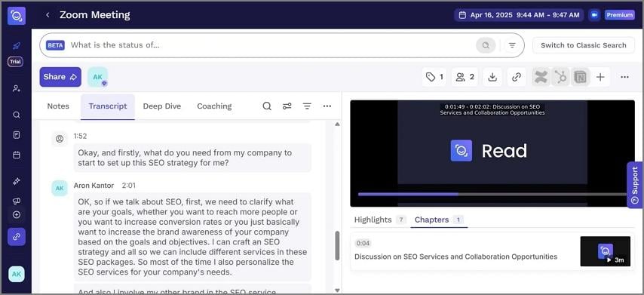The width and height of the screenshot is (644, 295).
Task: Open the Support side tab
Action: click(x=635, y=185)
